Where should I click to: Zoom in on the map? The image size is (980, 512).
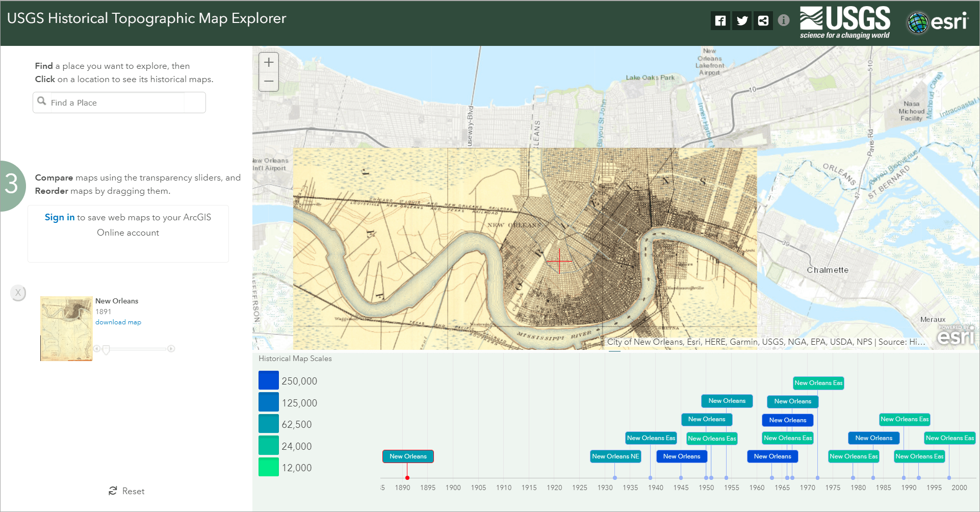click(x=268, y=62)
